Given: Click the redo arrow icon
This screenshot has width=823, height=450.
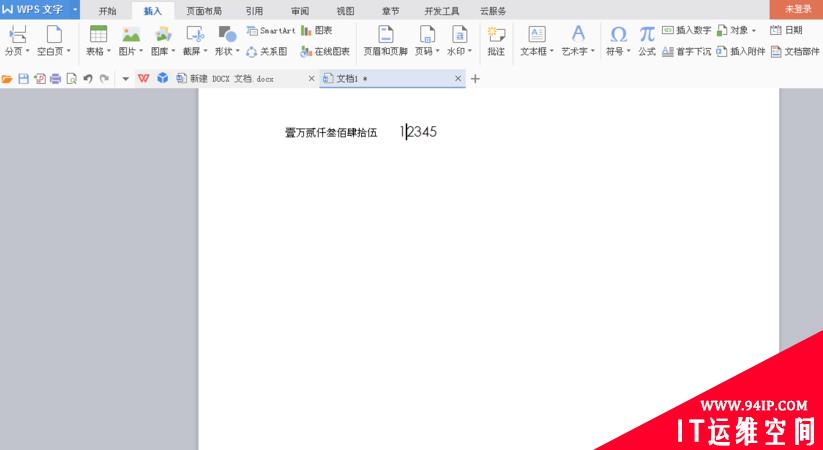Looking at the screenshot, I should point(104,79).
